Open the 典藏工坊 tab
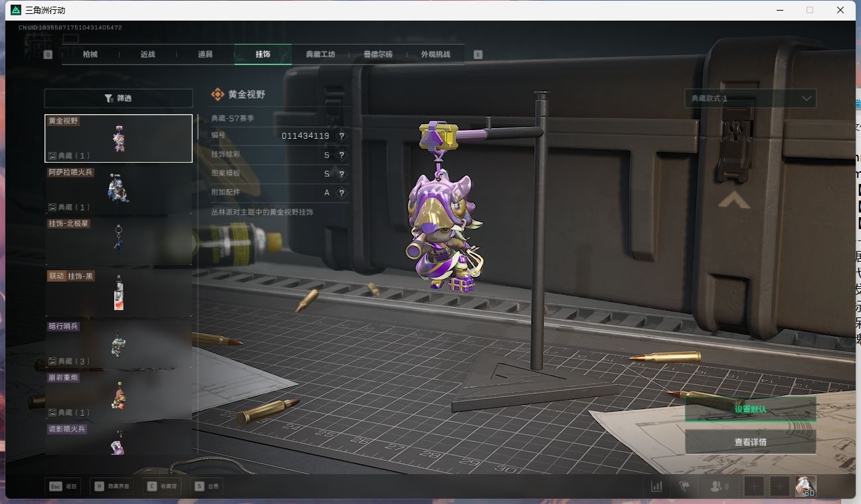The width and height of the screenshot is (861, 504). (x=320, y=54)
